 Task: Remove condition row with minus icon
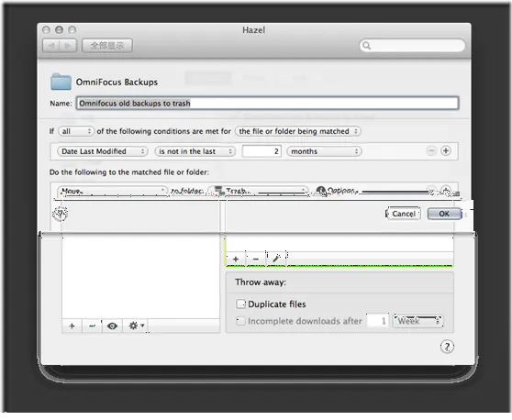coord(431,150)
